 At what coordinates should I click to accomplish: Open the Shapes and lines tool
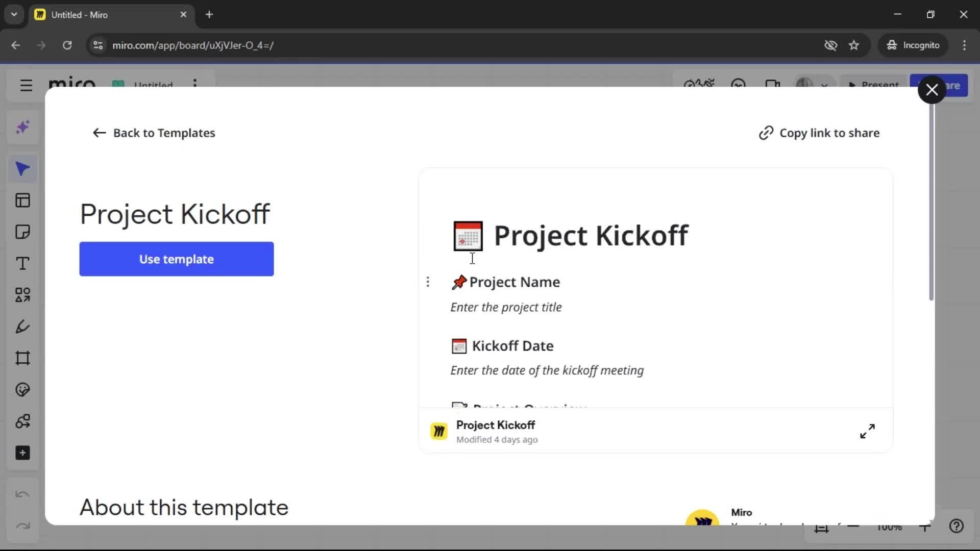[22, 295]
